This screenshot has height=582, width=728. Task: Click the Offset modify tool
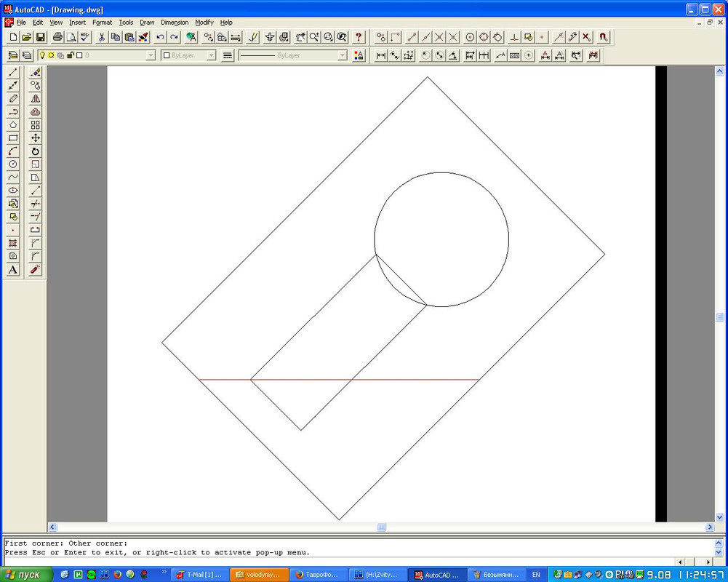(x=36, y=112)
